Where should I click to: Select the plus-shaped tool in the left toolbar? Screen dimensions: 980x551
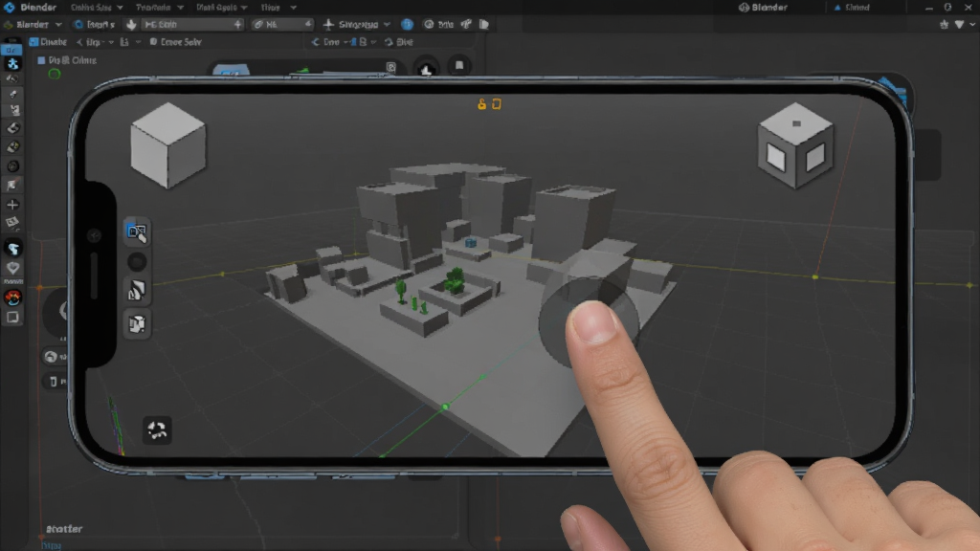(12, 205)
